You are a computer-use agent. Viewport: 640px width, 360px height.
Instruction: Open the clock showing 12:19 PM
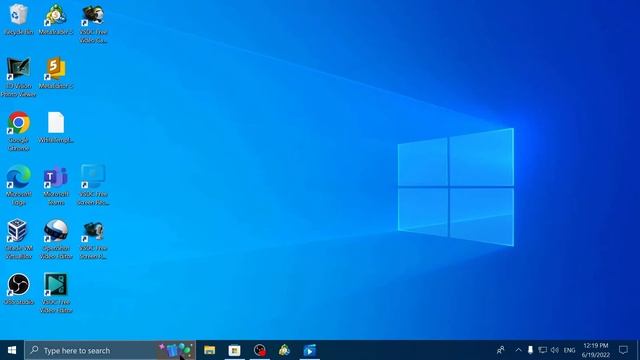[596, 350]
